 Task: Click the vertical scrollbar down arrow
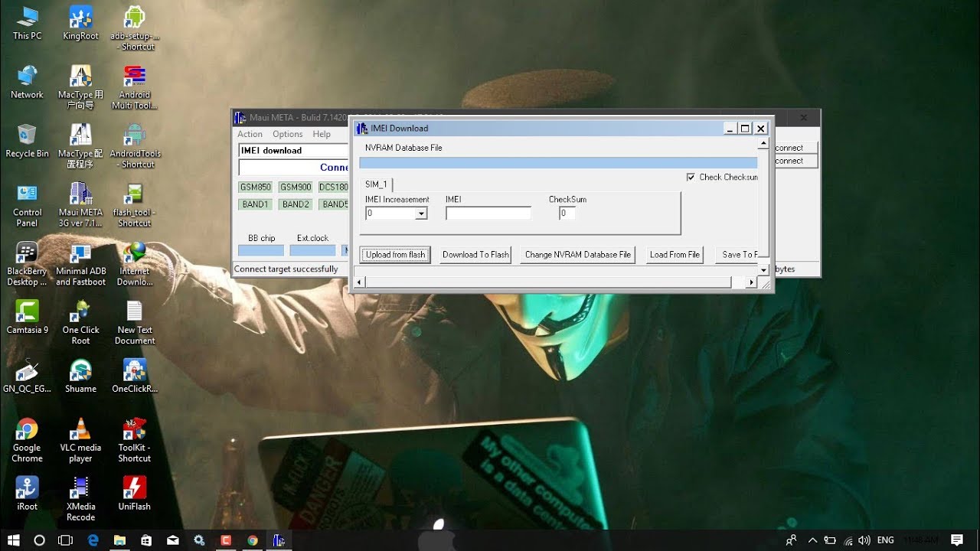tap(763, 270)
